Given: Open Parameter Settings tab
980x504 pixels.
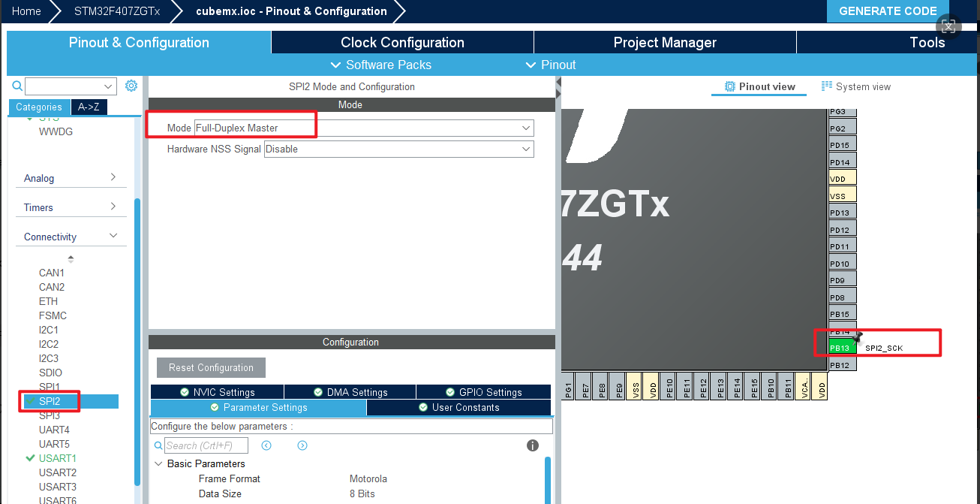Looking at the screenshot, I should click(x=258, y=407).
